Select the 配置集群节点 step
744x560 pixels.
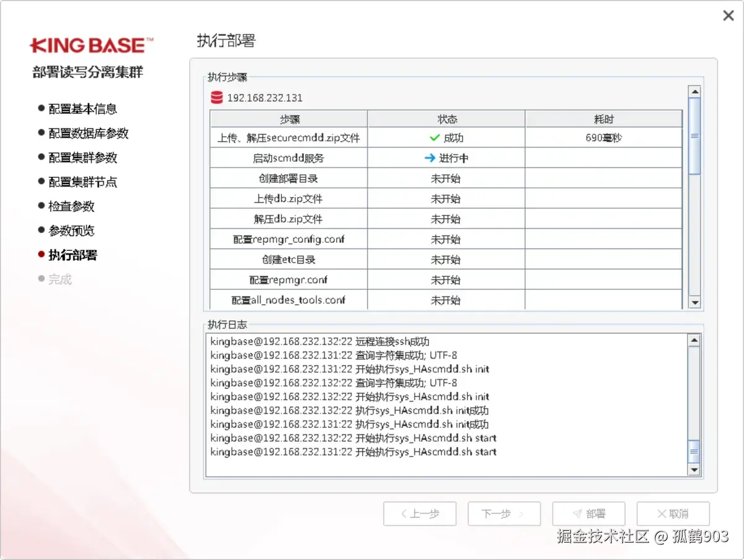pyautogui.click(x=82, y=182)
